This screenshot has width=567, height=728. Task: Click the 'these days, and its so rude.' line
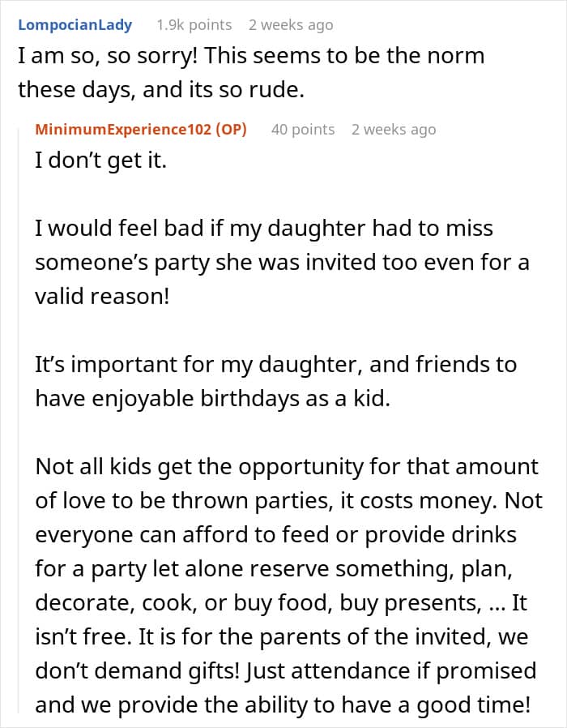tap(161, 89)
